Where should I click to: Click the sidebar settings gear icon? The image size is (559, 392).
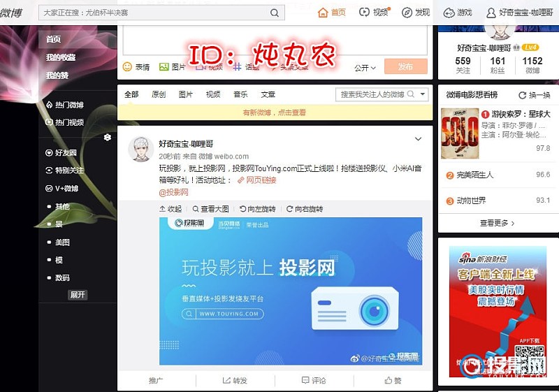click(107, 138)
